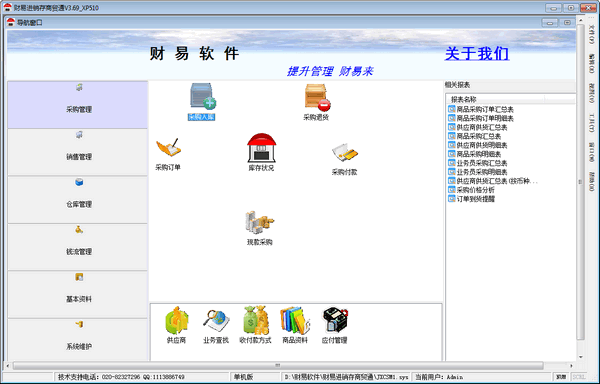The width and height of the screenshot is (600, 384).
Task: Open the 窗口(W) menu in the vertical menu bar
Action: click(591, 152)
